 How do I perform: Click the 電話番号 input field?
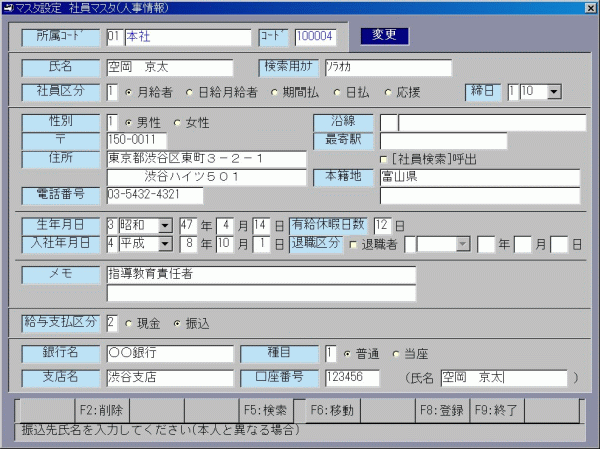(x=154, y=194)
